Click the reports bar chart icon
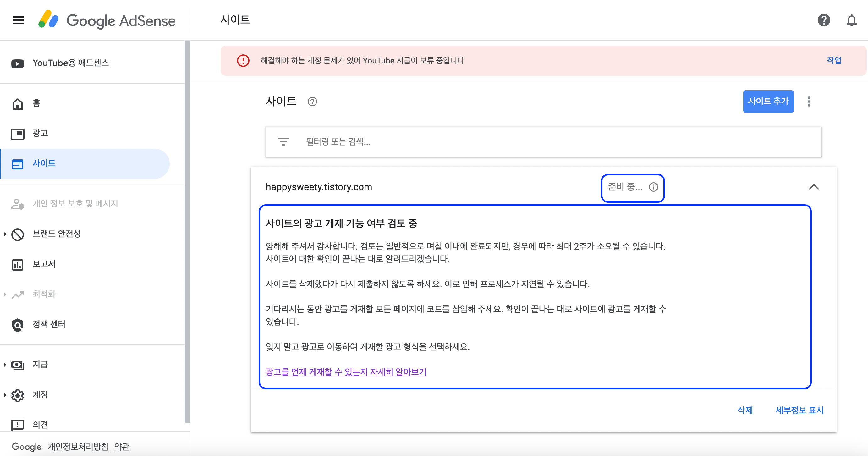Viewport: 868px width, 456px height. pos(18,265)
